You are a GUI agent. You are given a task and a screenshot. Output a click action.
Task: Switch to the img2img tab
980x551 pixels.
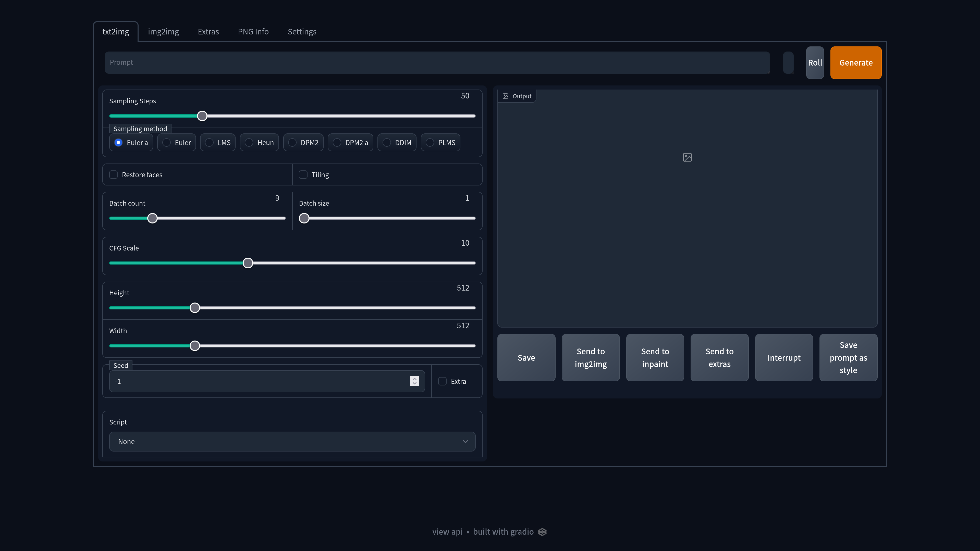click(x=163, y=32)
